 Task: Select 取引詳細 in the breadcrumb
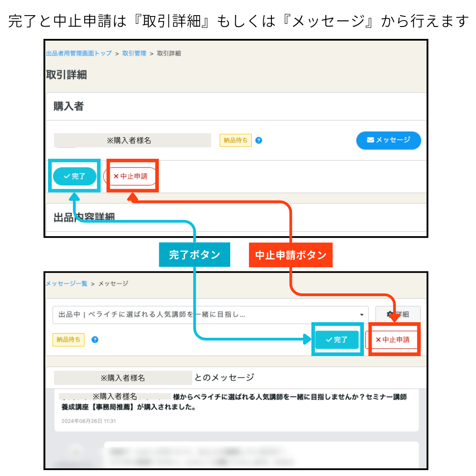pyautogui.click(x=169, y=53)
